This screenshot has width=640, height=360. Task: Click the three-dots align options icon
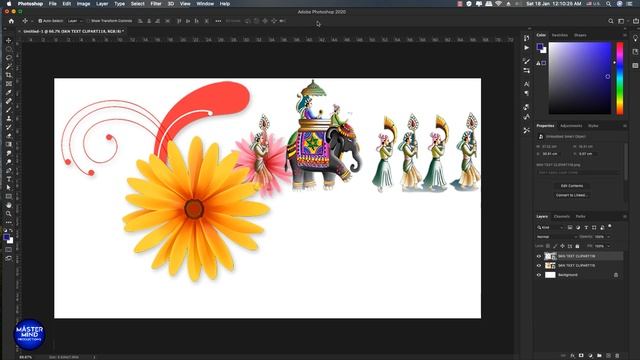click(218, 21)
